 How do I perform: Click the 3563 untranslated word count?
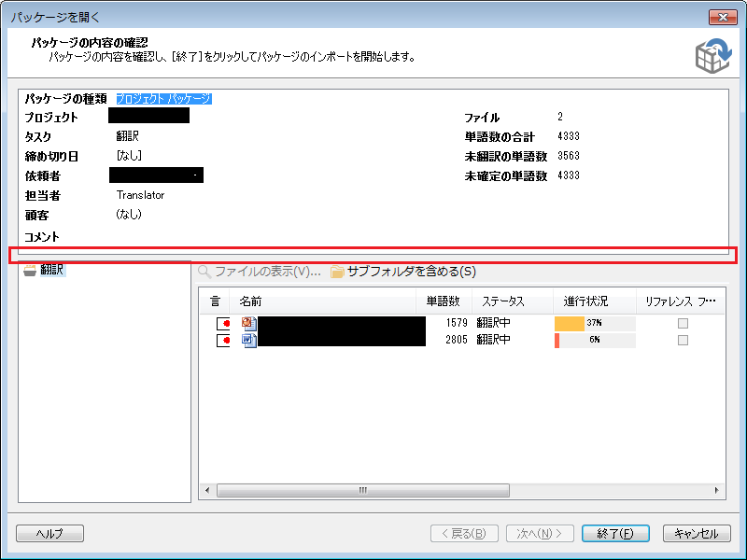[569, 156]
